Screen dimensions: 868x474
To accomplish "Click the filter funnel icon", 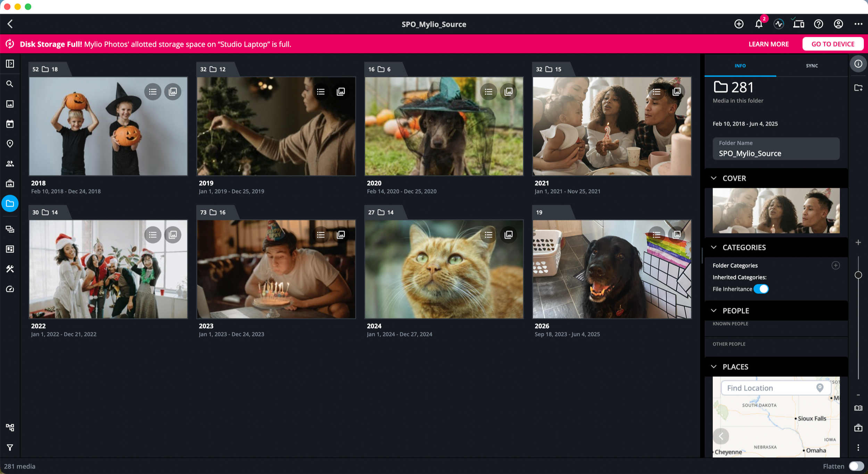I will click(10, 448).
